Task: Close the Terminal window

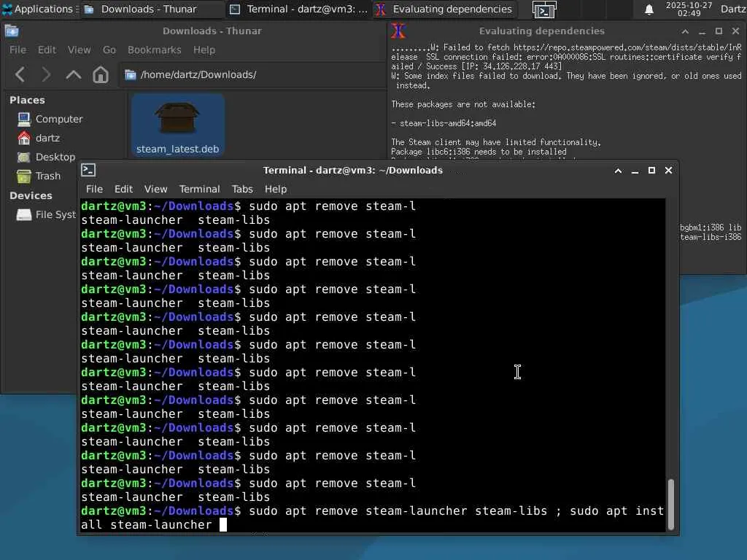Action: point(668,171)
